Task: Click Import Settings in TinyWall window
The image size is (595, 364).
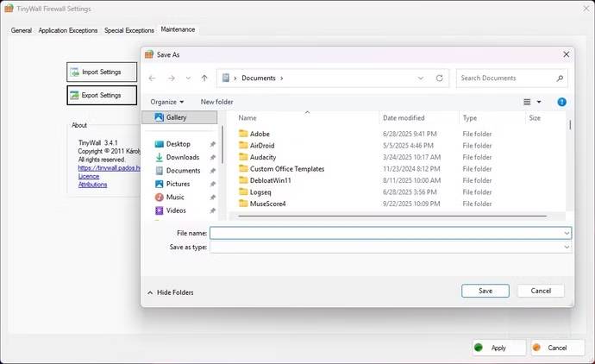Action: [102, 72]
